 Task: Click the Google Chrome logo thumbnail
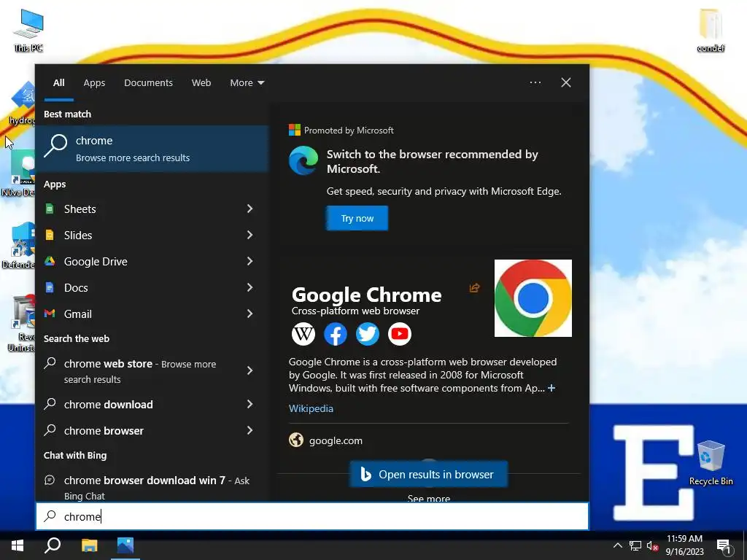(533, 298)
